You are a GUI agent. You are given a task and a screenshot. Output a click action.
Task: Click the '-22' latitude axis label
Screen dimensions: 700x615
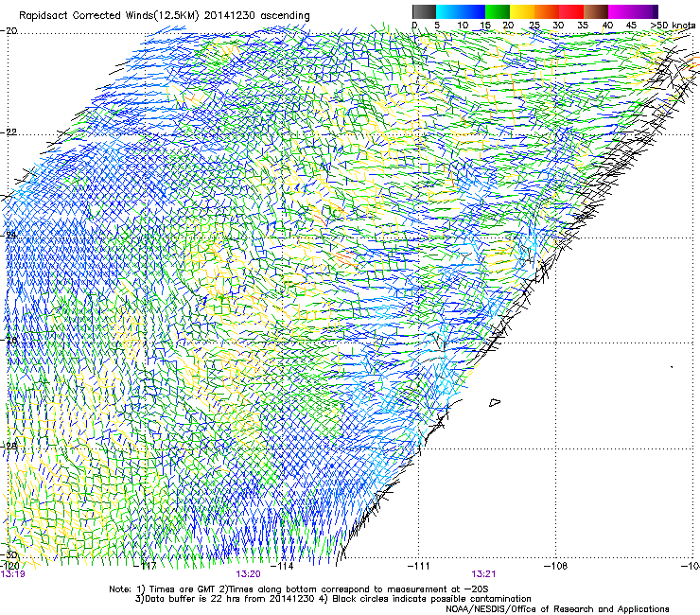9,132
